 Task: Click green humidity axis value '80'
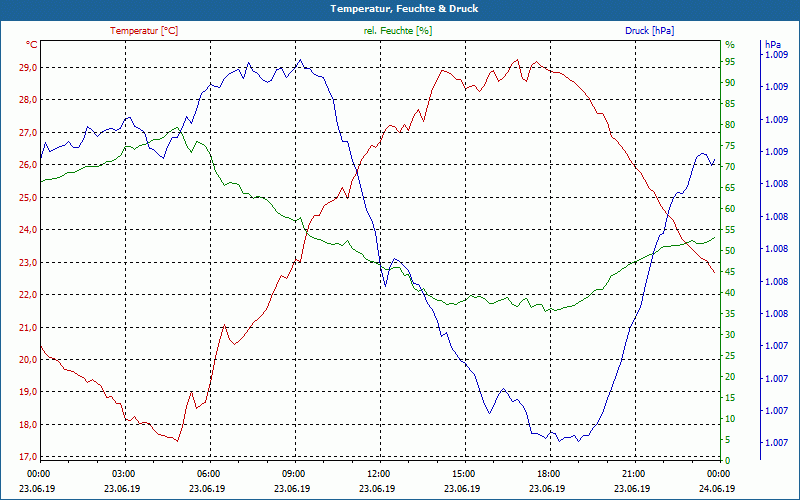[730, 124]
